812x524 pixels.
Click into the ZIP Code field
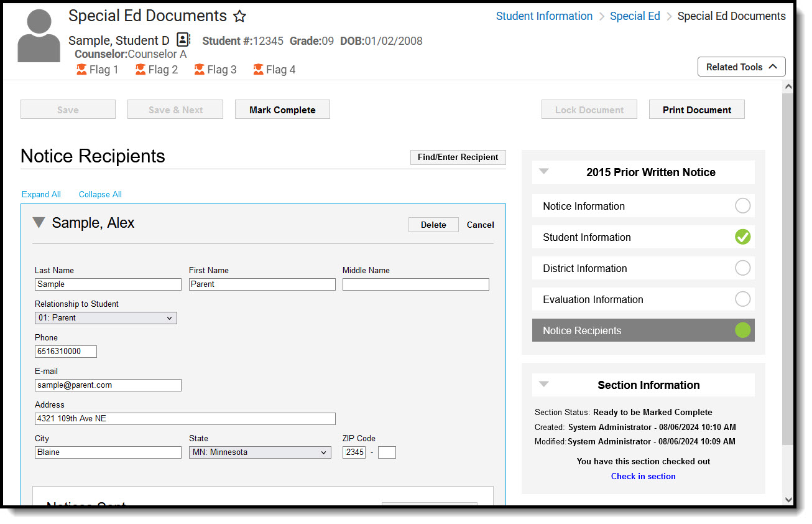click(x=354, y=452)
